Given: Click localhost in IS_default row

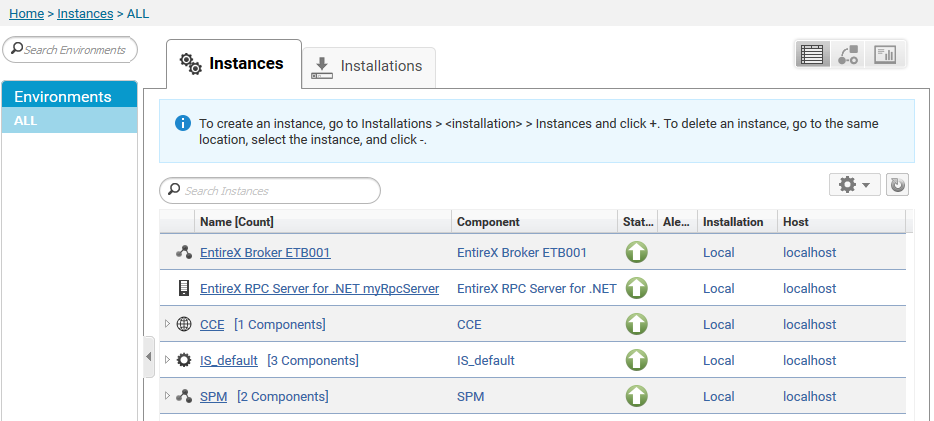Looking at the screenshot, I should [x=810, y=360].
